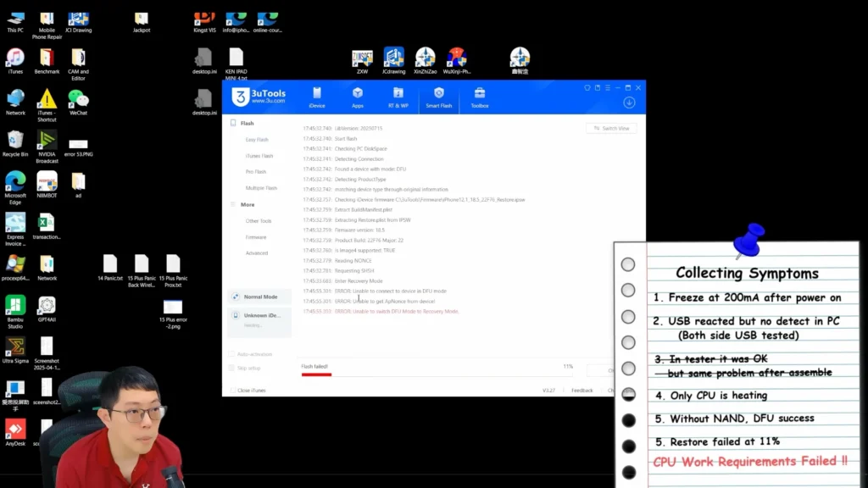Open Other Tools in the sidebar
Image resolution: width=868 pixels, height=488 pixels.
259,221
